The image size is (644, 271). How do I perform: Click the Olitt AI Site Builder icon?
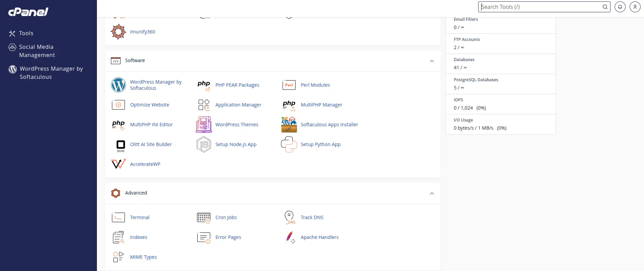tap(121, 146)
